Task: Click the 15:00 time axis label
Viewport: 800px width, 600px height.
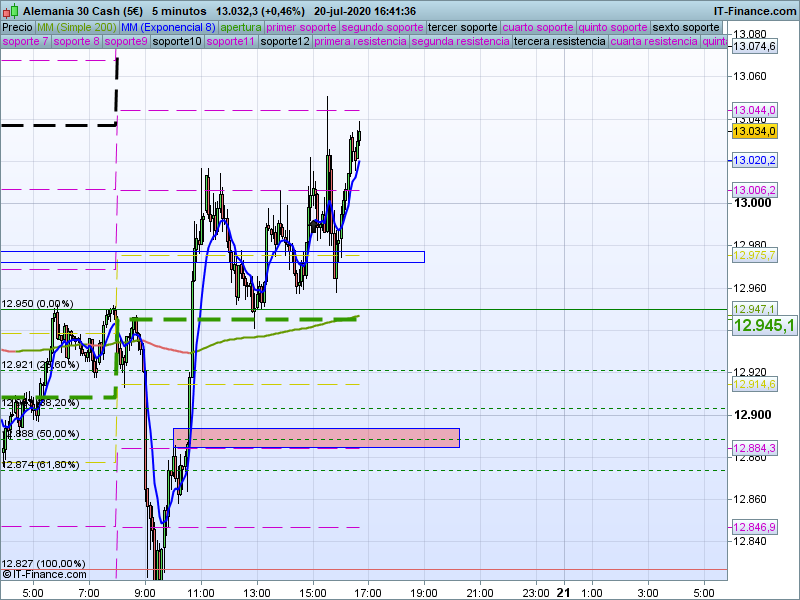Action: click(312, 593)
